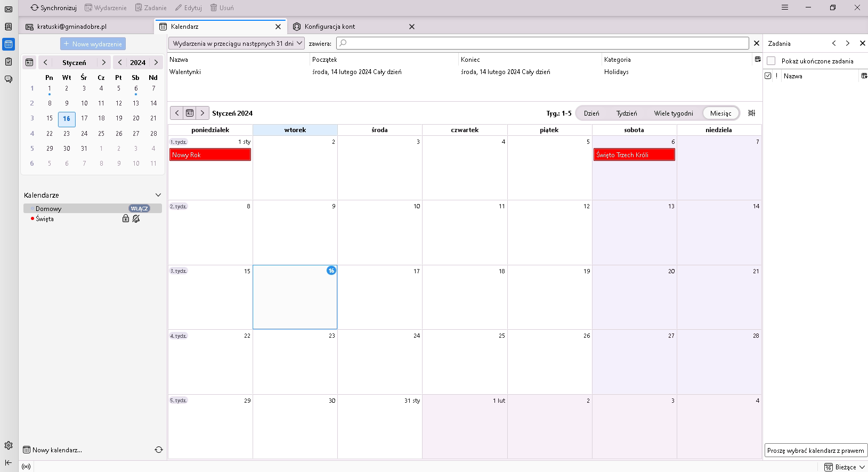Enable the Domowy calendar with WŁĄCZ
Viewport: 868px width, 472px height.
click(139, 209)
